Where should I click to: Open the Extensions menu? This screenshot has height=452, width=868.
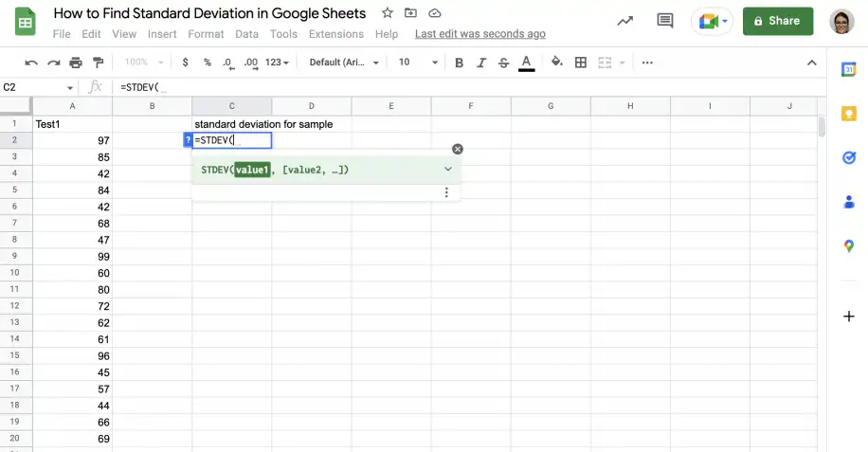336,34
